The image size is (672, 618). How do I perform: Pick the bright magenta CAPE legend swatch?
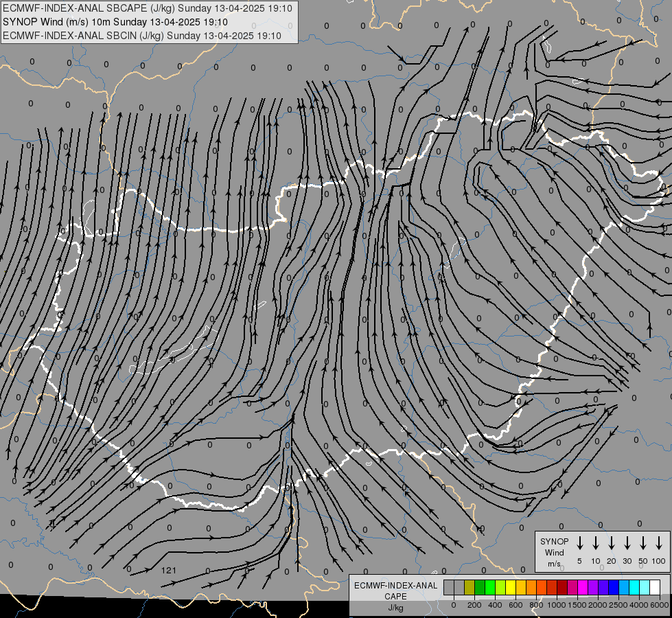583,588
